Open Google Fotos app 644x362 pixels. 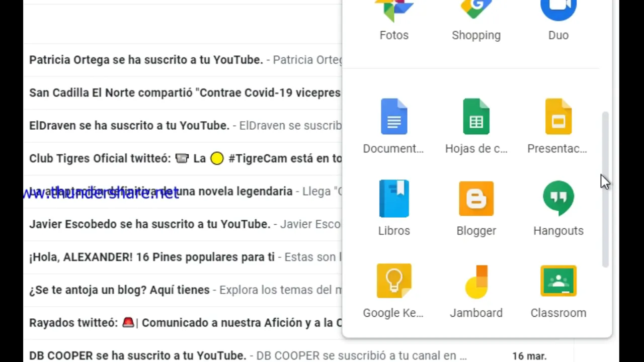394,21
